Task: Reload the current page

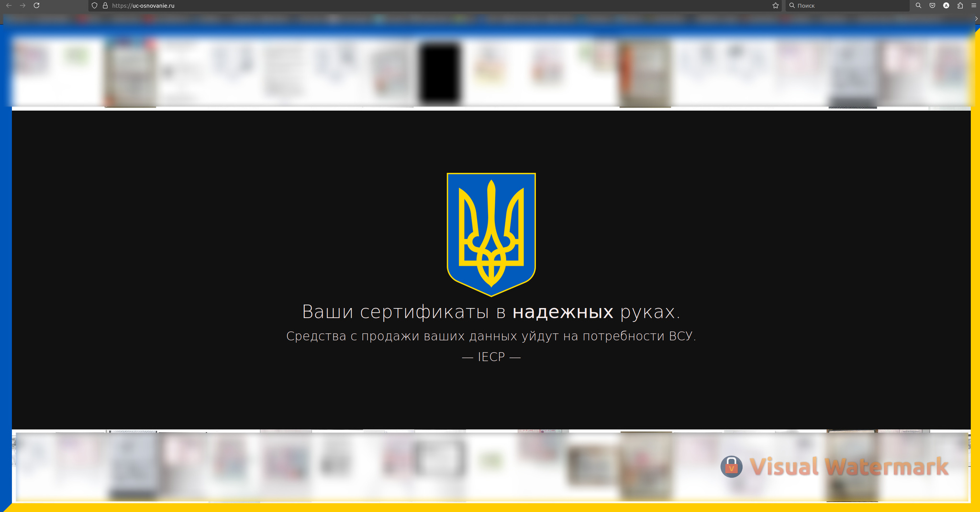Action: 36,6
